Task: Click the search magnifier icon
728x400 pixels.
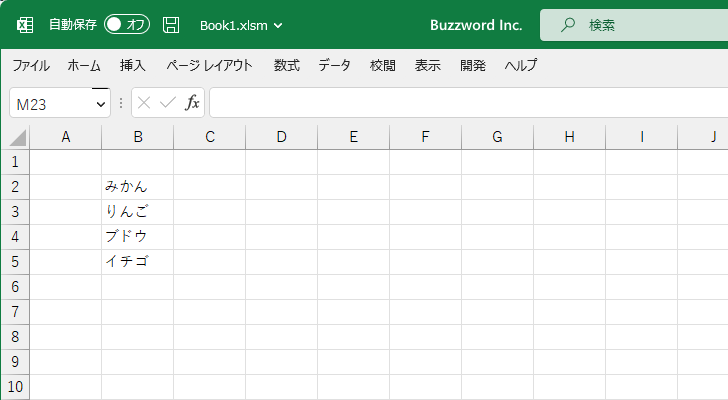Action: coord(567,25)
